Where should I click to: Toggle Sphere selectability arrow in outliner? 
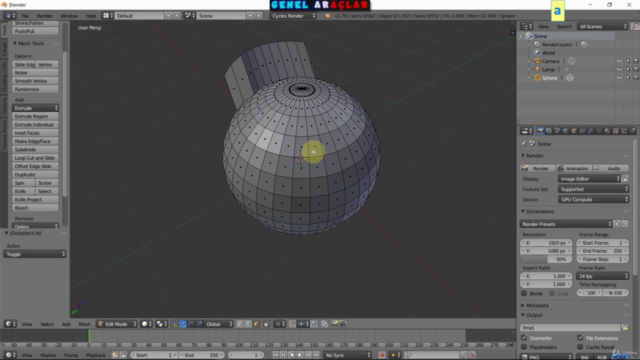628,78
